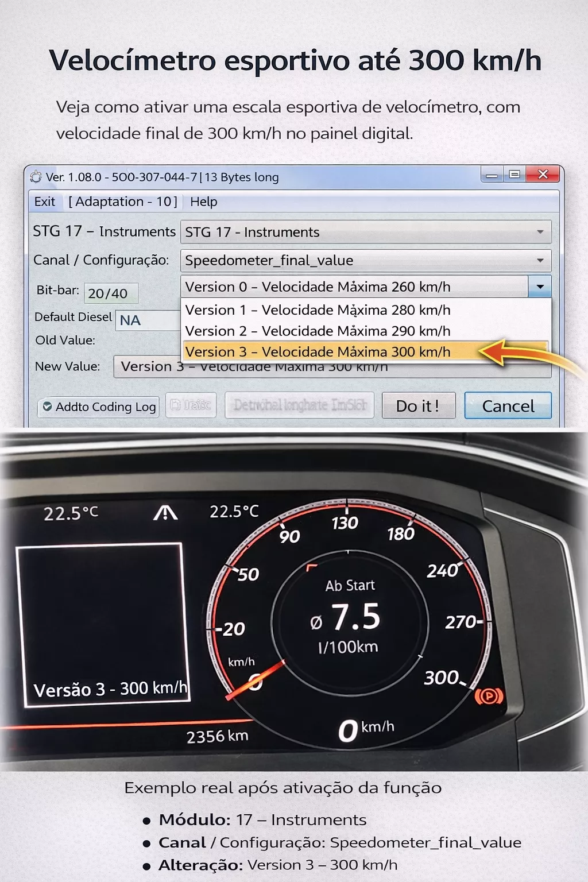Select Version 3 – Velocidade Máxima 300 km/h
Viewport: 588px width, 882px height.
pyautogui.click(x=318, y=352)
